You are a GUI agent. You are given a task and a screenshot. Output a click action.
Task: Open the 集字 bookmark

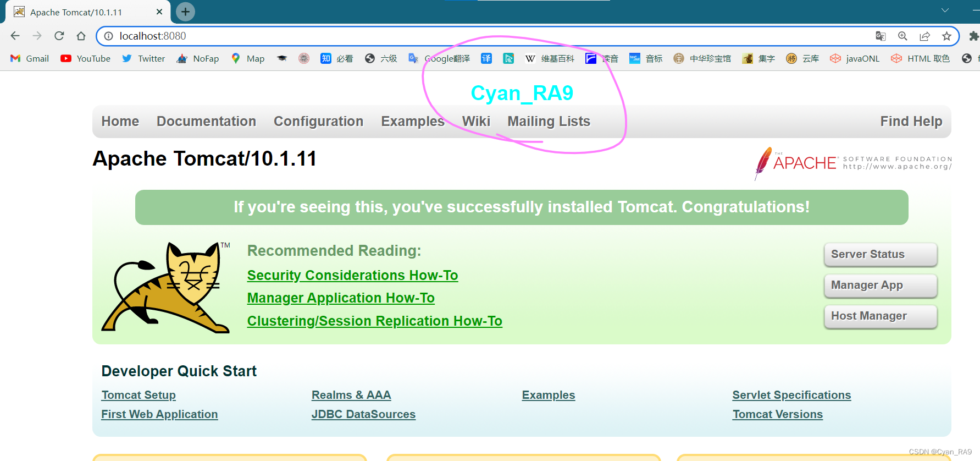pyautogui.click(x=758, y=58)
